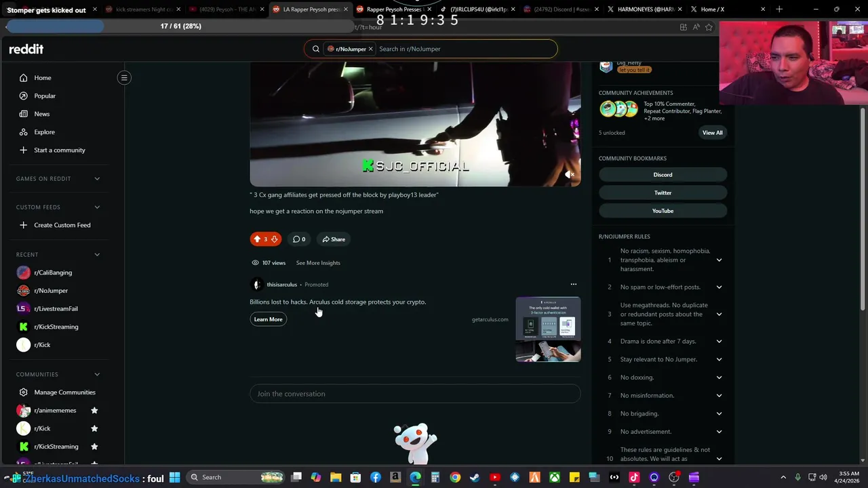The width and height of the screenshot is (868, 488).
Task: Switch to Rapper Peysoh Presses tab
Action: pos(394,9)
